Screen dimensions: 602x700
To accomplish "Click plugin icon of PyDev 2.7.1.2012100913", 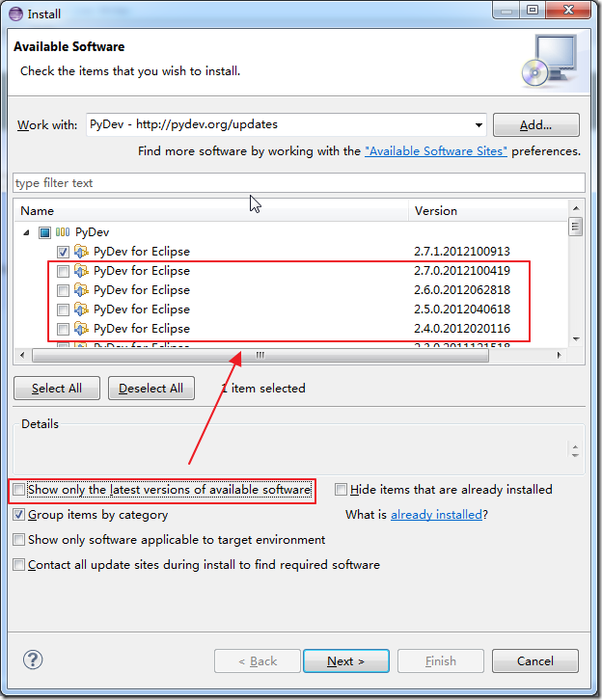I will click(81, 252).
